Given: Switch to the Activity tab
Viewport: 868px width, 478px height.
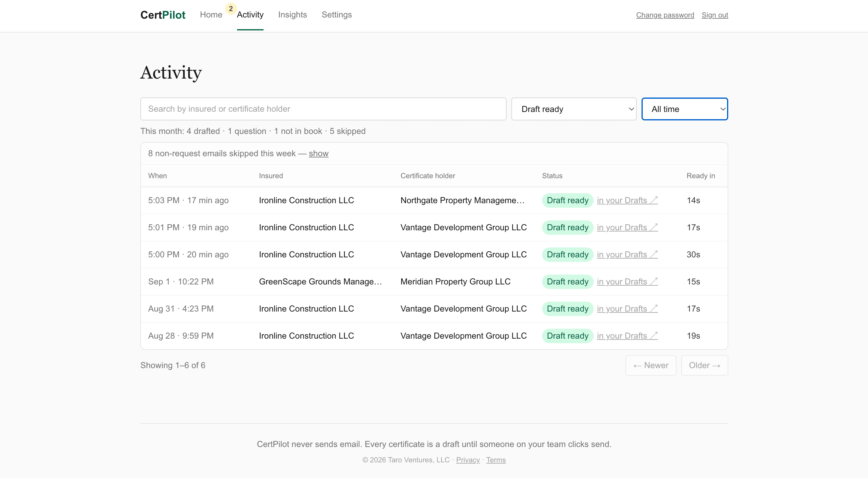Looking at the screenshot, I should 250,15.
